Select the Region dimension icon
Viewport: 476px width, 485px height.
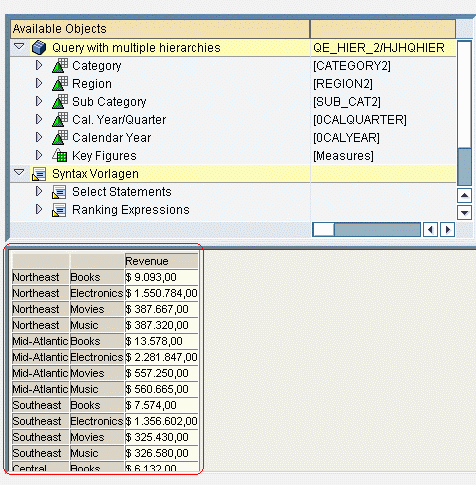point(60,84)
